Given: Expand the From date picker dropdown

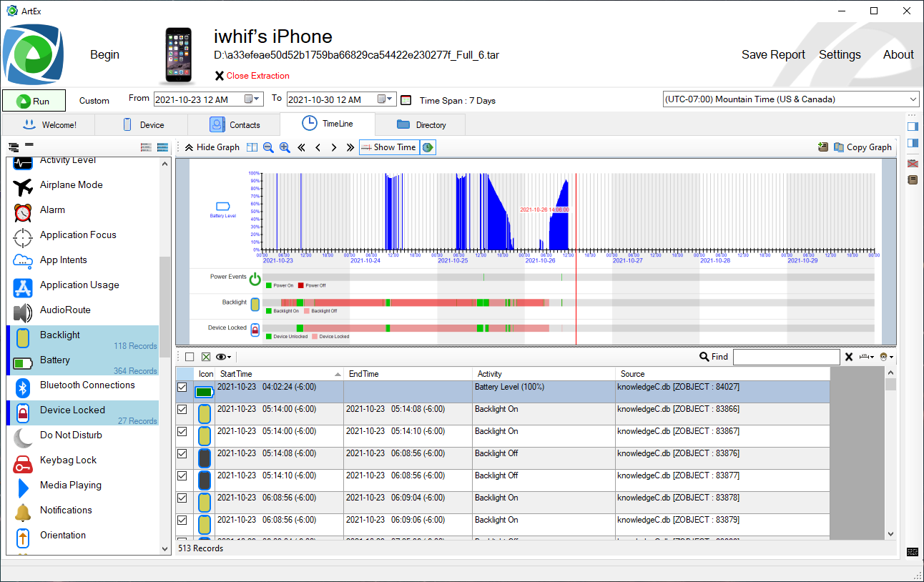Looking at the screenshot, I should [253, 99].
